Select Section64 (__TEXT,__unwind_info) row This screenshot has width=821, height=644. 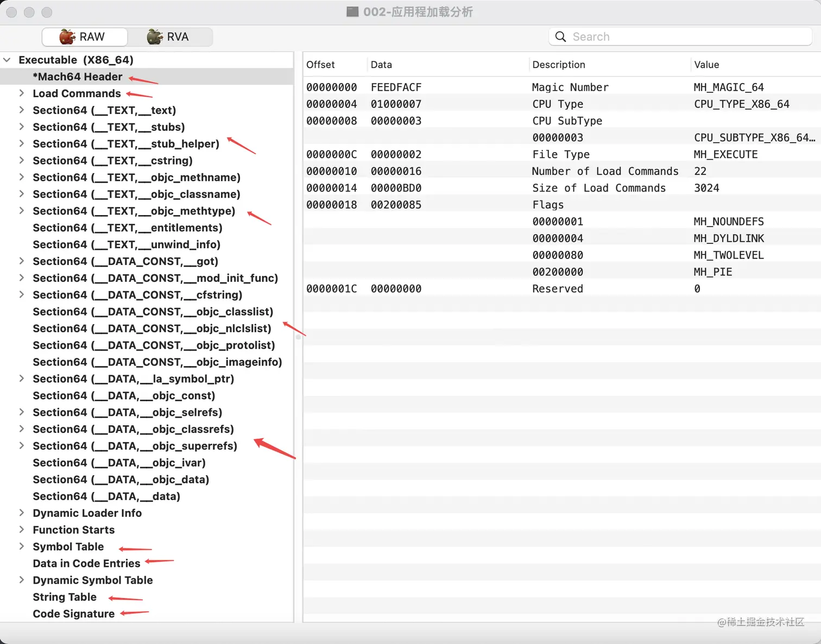pos(147,245)
